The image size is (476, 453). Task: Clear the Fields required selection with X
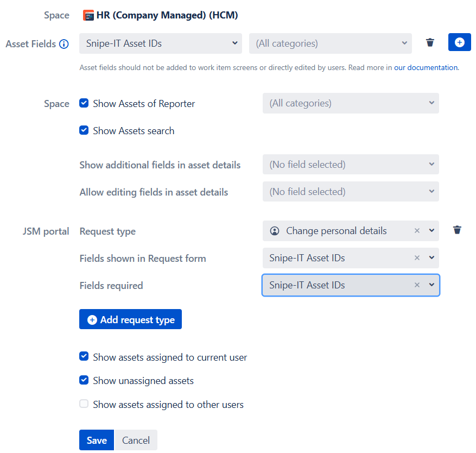click(x=417, y=285)
